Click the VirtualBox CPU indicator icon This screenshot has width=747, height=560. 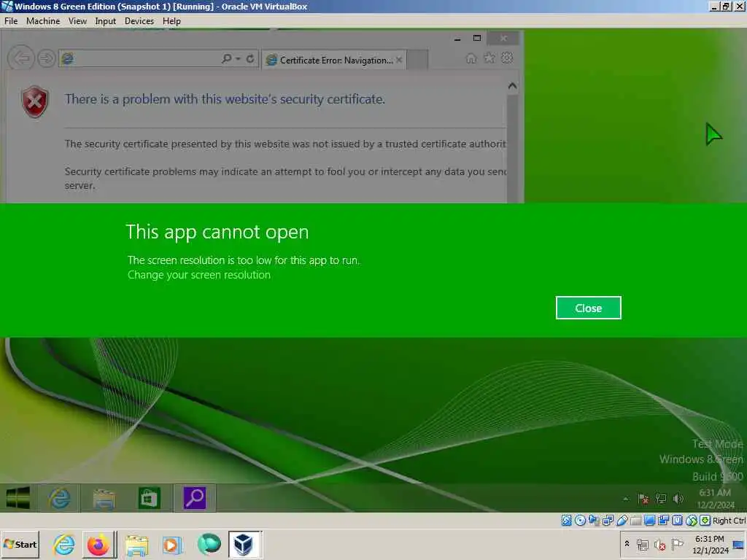coord(678,521)
